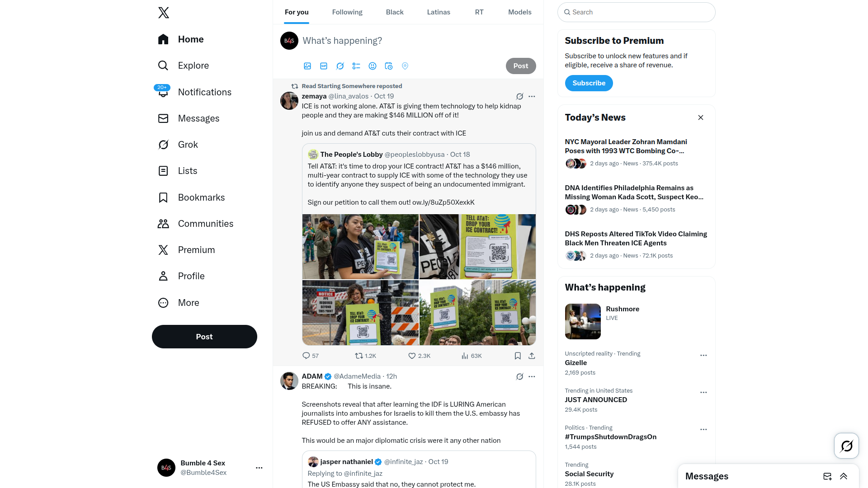Click the Search input field
868x488 pixels.
tap(636, 12)
